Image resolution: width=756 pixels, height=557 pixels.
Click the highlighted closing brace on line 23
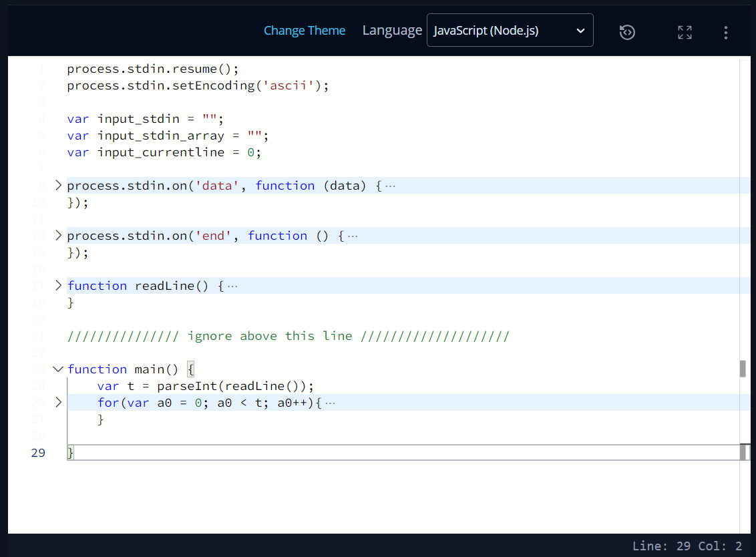(191, 369)
